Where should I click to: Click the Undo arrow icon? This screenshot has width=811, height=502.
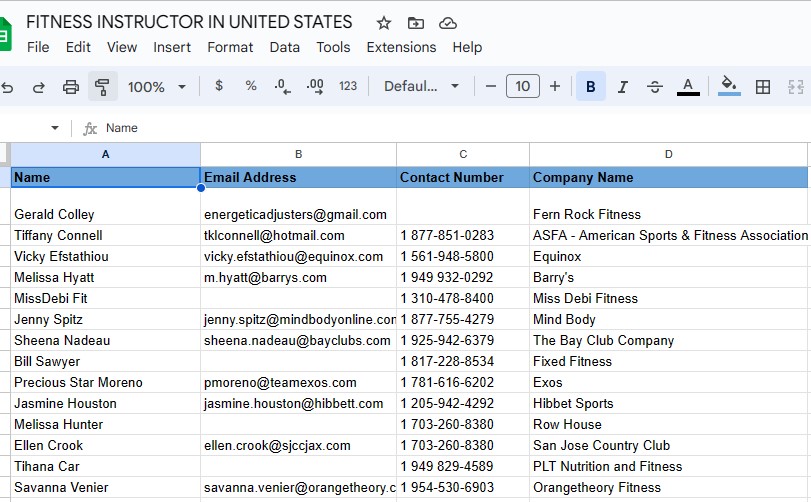(x=7, y=87)
